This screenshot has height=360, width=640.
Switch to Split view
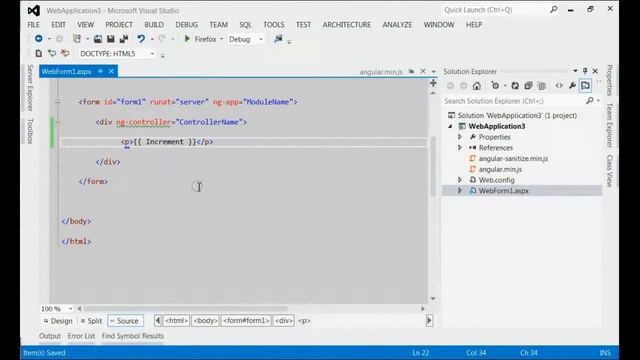[x=91, y=321]
